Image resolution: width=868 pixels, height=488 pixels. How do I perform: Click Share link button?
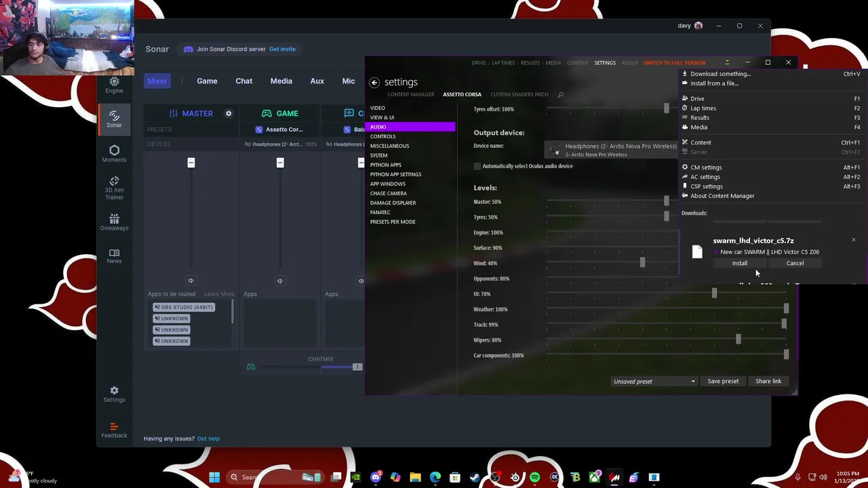click(x=768, y=381)
